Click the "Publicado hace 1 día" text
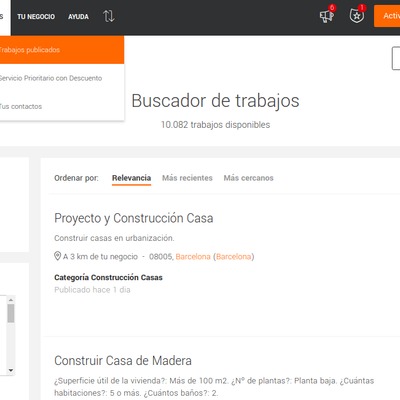The width and height of the screenshot is (400, 400). point(92,290)
